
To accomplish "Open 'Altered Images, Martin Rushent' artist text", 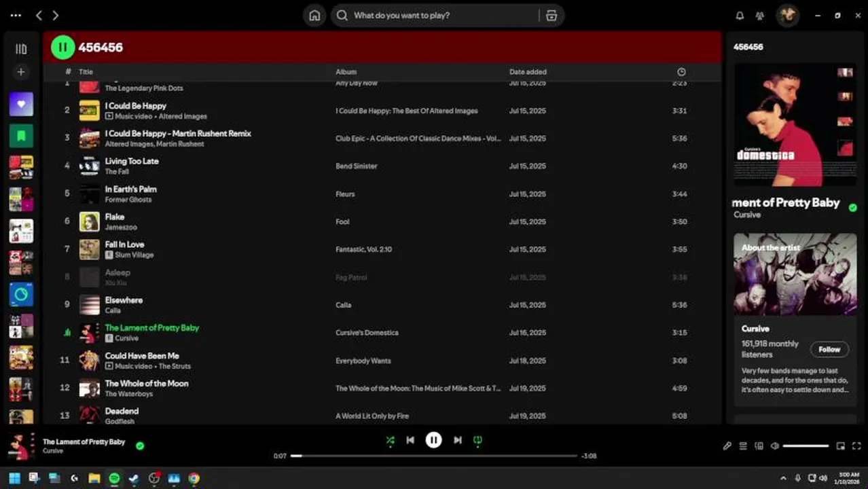I will [x=154, y=144].
